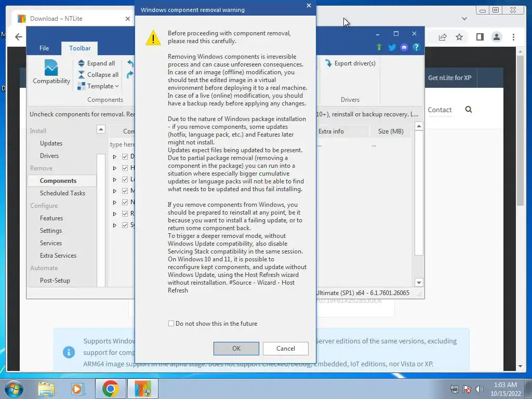Expand the component row starting with M
Image resolution: width=532 pixels, height=399 pixels.
[x=115, y=191]
